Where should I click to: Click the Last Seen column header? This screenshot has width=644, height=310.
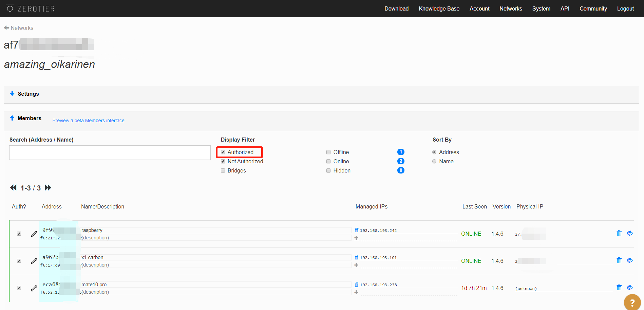474,206
